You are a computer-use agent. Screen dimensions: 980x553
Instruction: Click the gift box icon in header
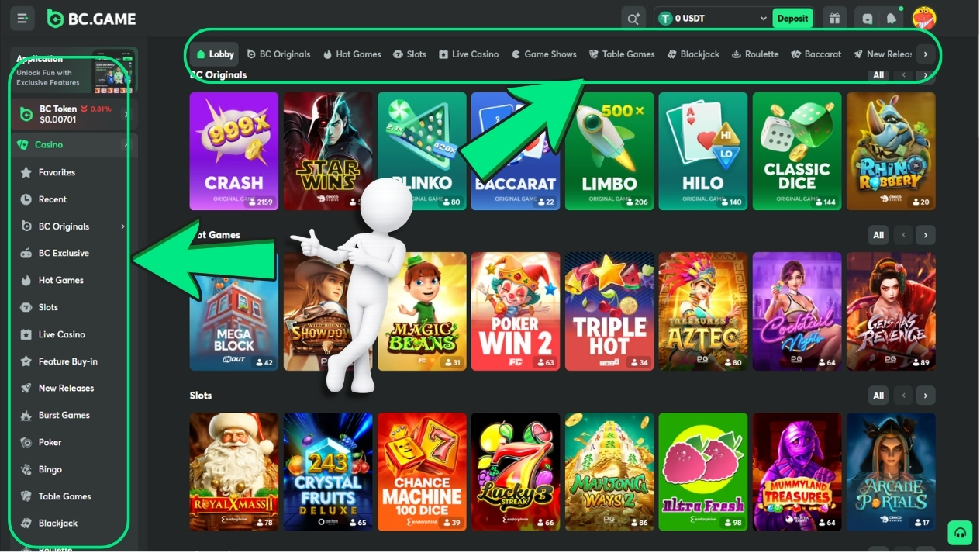click(834, 17)
